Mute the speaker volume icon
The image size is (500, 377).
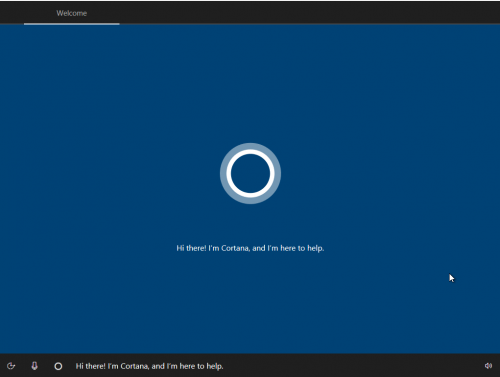coord(488,366)
